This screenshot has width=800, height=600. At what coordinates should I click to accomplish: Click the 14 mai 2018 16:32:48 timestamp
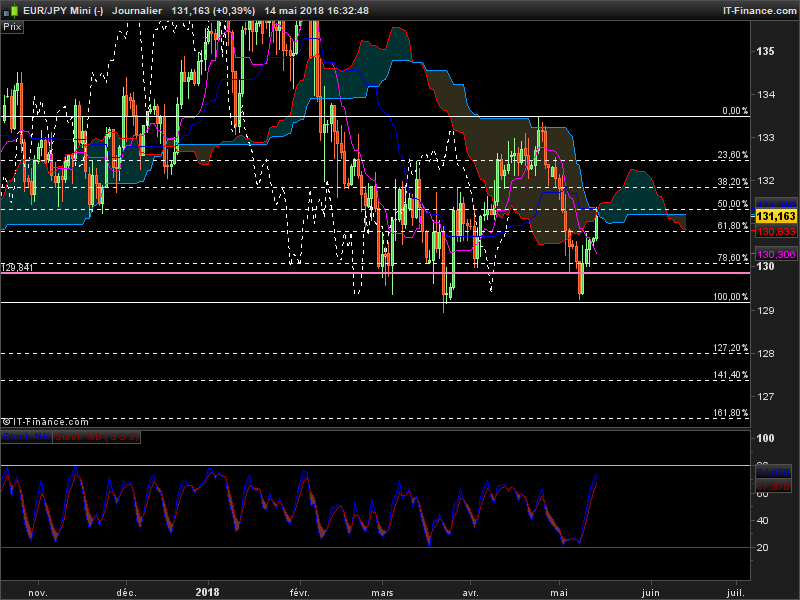click(x=316, y=11)
